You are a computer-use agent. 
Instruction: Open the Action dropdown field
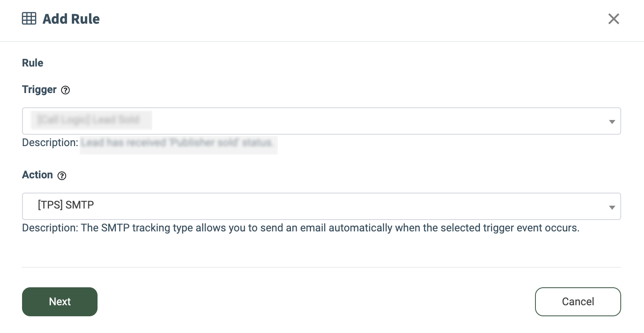[321, 206]
